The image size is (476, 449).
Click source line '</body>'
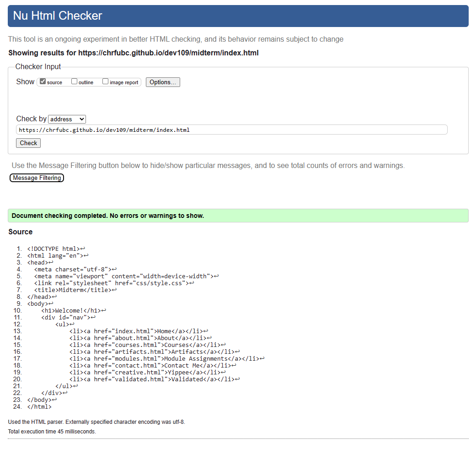coord(42,400)
